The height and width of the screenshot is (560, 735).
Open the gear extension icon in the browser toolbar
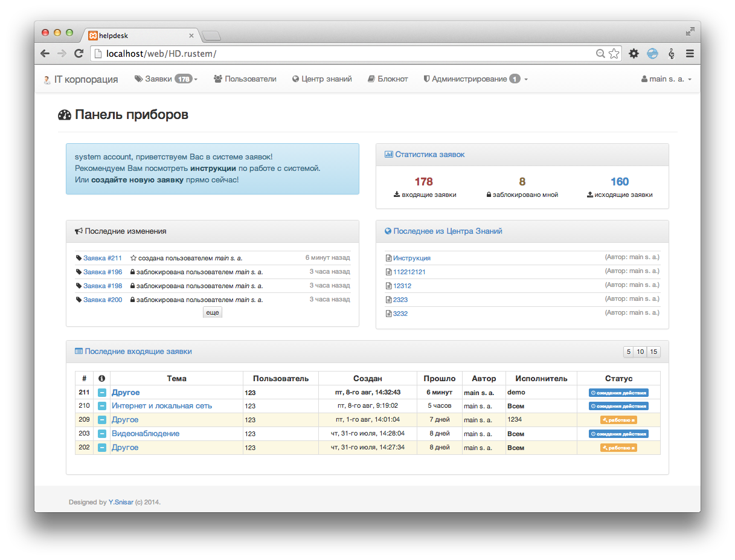(x=634, y=54)
